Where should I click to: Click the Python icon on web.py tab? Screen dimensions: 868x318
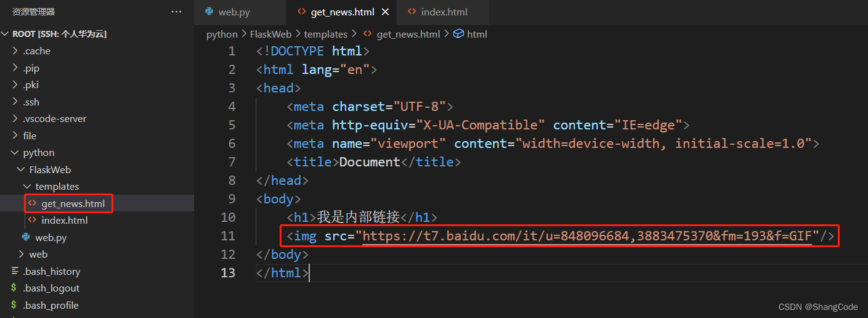point(209,12)
